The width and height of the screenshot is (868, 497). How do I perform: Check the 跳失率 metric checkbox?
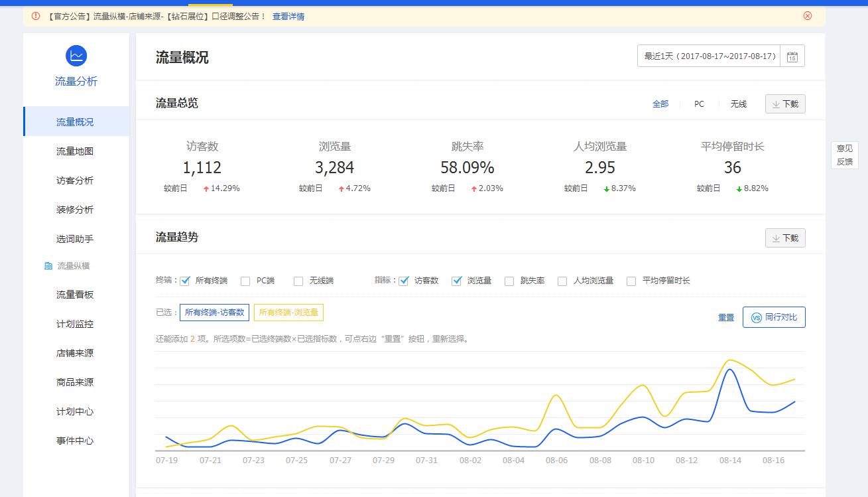pyautogui.click(x=509, y=281)
